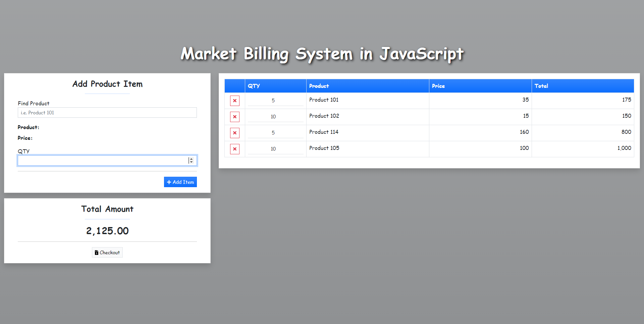Select the quantity box of Product 102
The height and width of the screenshot is (324, 644).
pos(275,117)
